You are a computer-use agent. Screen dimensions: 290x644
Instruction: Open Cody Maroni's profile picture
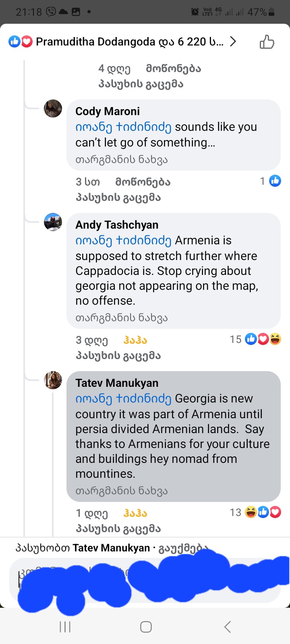[53, 109]
